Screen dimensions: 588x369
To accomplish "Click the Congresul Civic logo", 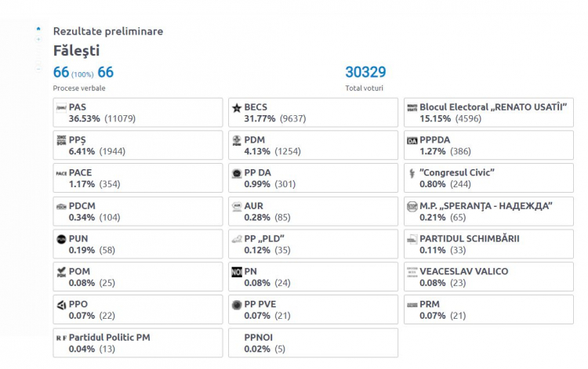I will [x=412, y=173].
